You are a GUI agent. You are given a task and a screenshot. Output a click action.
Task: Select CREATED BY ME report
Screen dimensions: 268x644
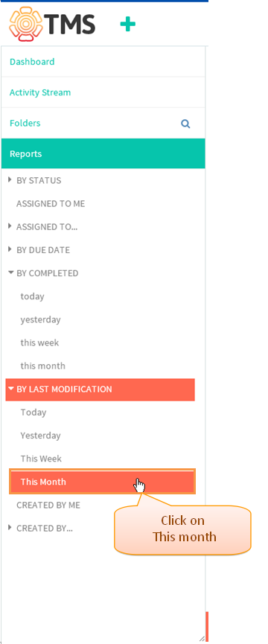pyautogui.click(x=48, y=505)
